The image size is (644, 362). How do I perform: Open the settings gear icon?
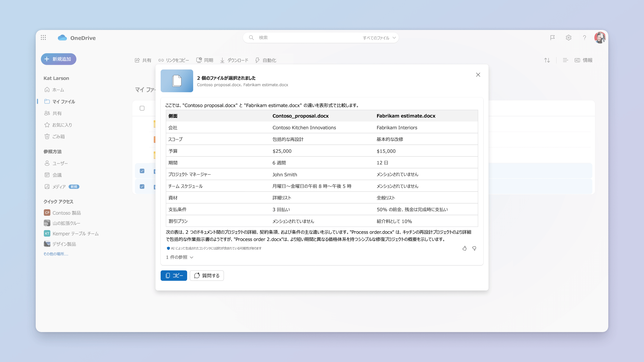click(x=569, y=38)
